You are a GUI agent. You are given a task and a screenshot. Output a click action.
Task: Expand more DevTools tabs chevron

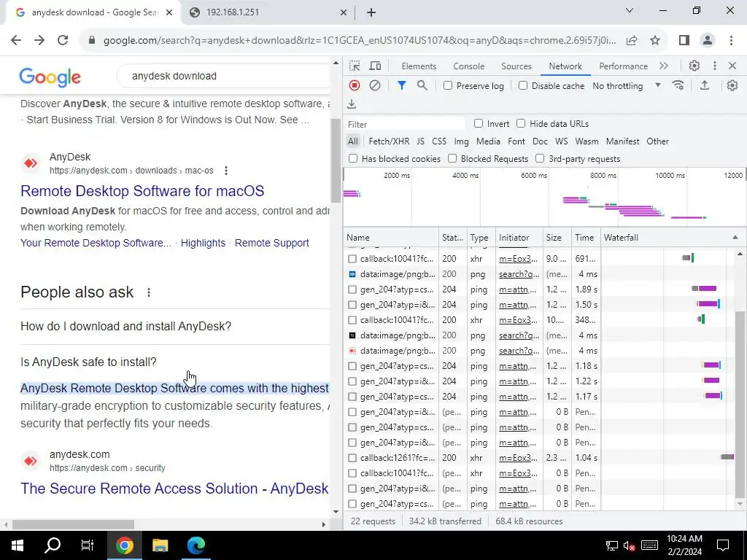[x=664, y=66]
